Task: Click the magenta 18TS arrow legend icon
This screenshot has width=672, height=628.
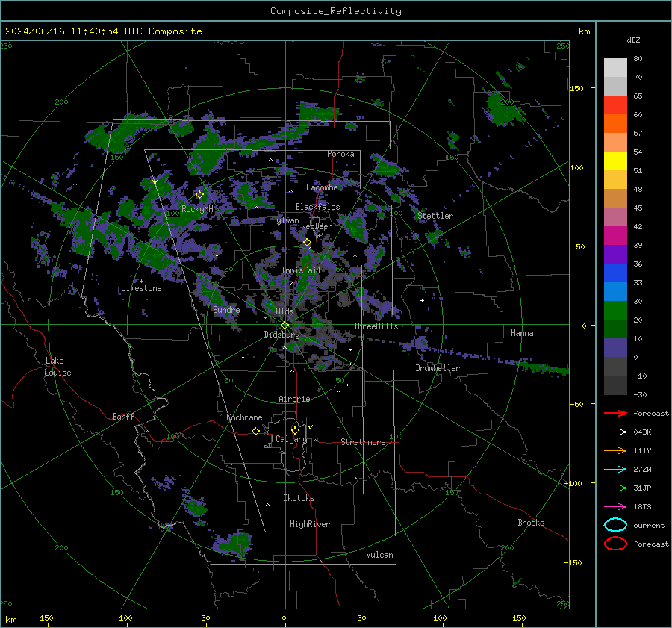Action: (615, 507)
